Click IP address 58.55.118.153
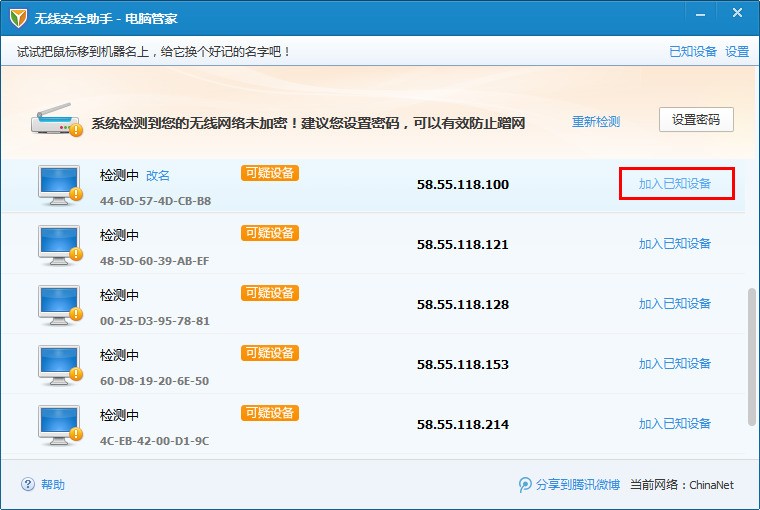Screen dimensions: 760x510 [x=463, y=365]
